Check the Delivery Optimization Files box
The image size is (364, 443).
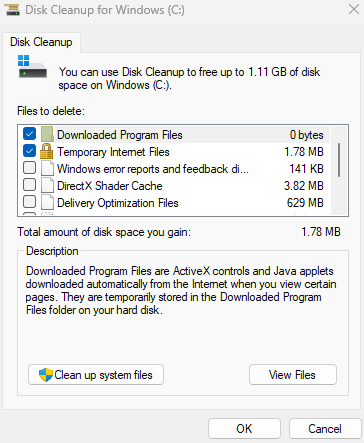(x=29, y=202)
